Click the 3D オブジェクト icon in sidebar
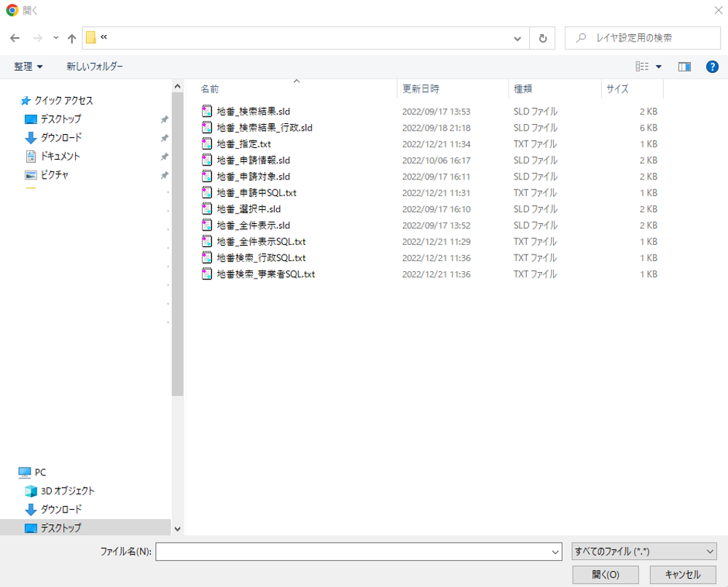 pos(31,491)
